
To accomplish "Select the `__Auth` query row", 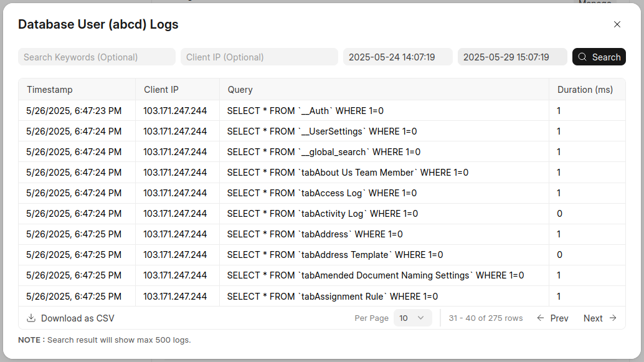I will tap(305, 111).
